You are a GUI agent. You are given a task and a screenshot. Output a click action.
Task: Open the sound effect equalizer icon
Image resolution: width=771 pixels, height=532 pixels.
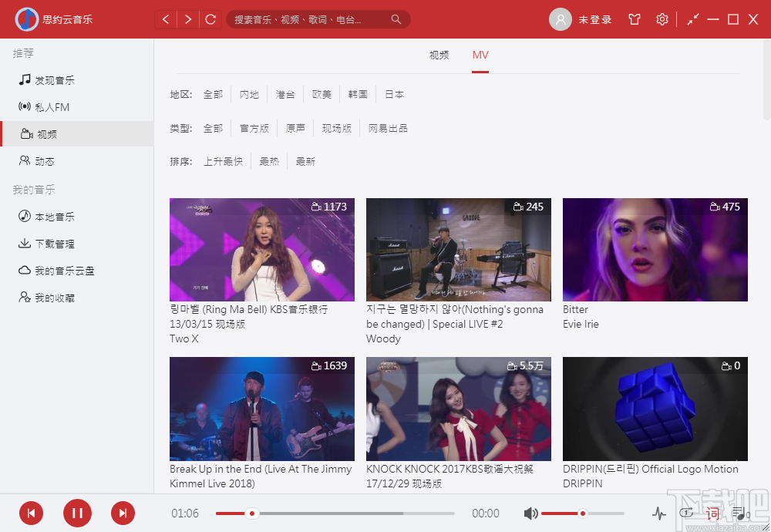click(659, 513)
